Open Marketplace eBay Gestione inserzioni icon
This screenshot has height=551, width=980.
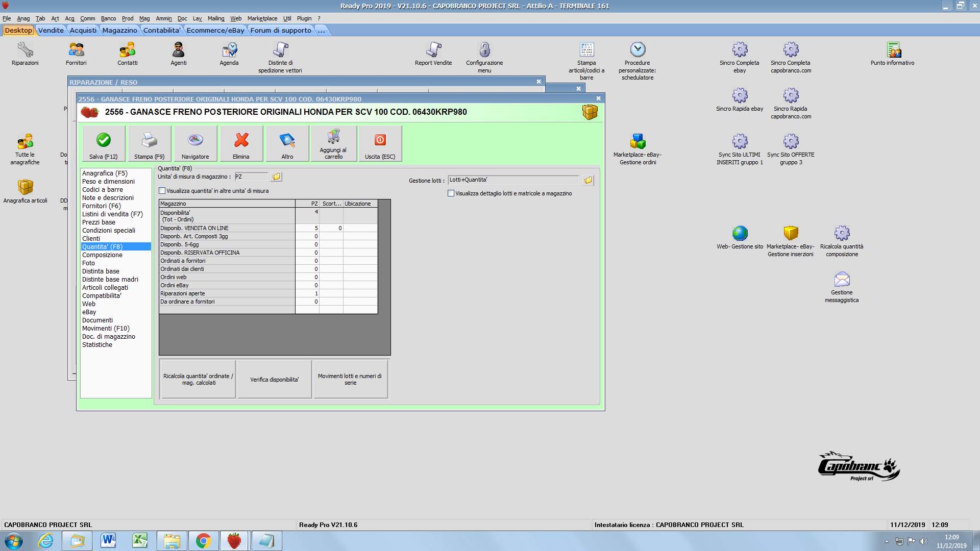click(791, 241)
